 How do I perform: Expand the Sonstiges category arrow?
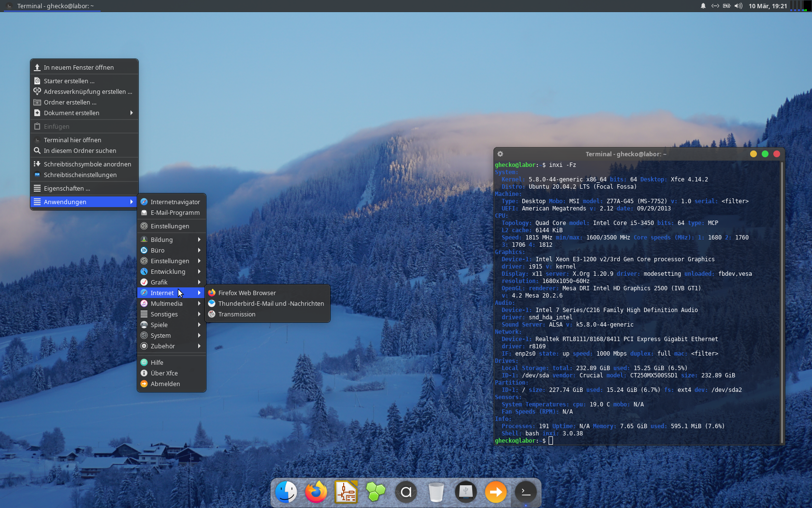199,314
